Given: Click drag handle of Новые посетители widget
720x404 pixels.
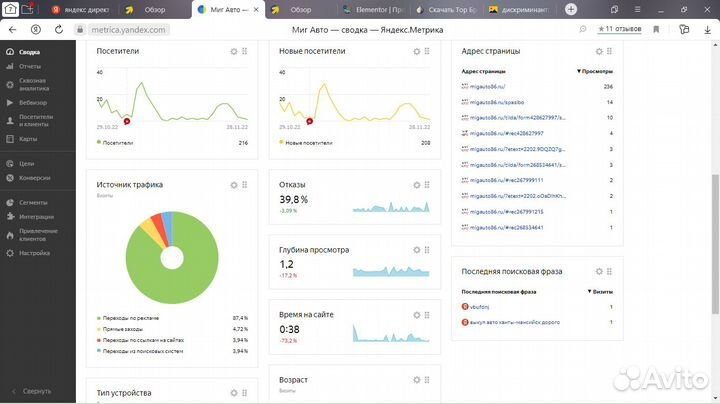Looking at the screenshot, I should click(427, 51).
